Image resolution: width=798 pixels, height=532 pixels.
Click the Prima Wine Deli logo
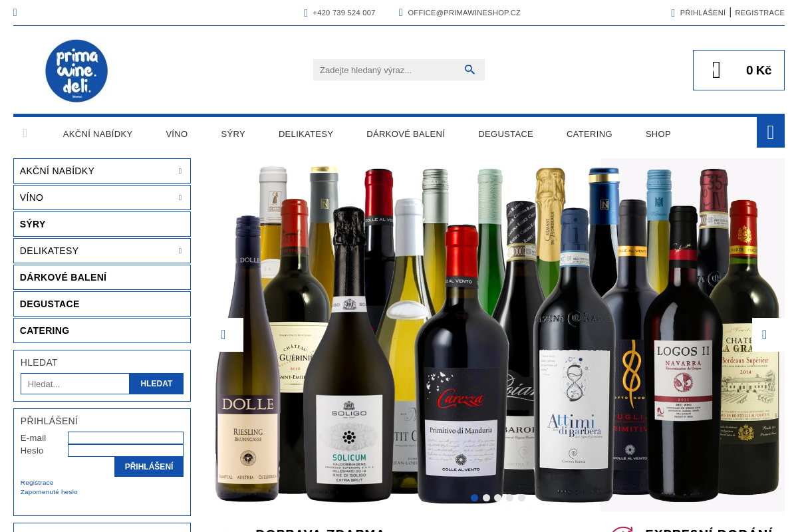pos(76,70)
